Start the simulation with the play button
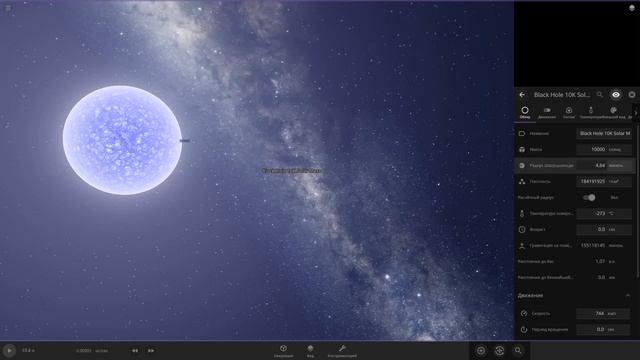This screenshot has width=640, height=360. (x=9, y=351)
